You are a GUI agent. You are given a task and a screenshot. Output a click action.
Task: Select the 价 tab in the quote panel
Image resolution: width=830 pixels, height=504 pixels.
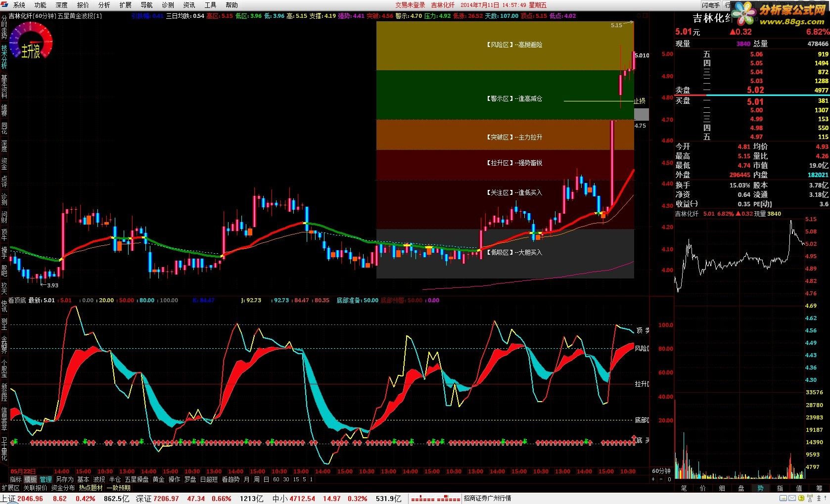703,488
